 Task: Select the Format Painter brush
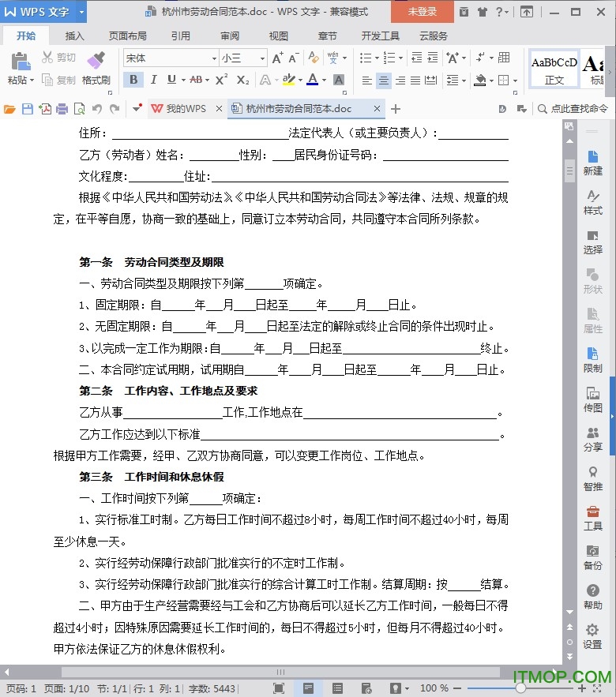coord(96,61)
